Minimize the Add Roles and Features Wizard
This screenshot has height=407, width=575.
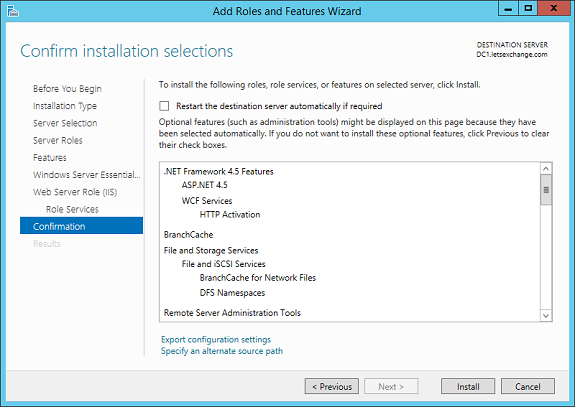pos(508,9)
